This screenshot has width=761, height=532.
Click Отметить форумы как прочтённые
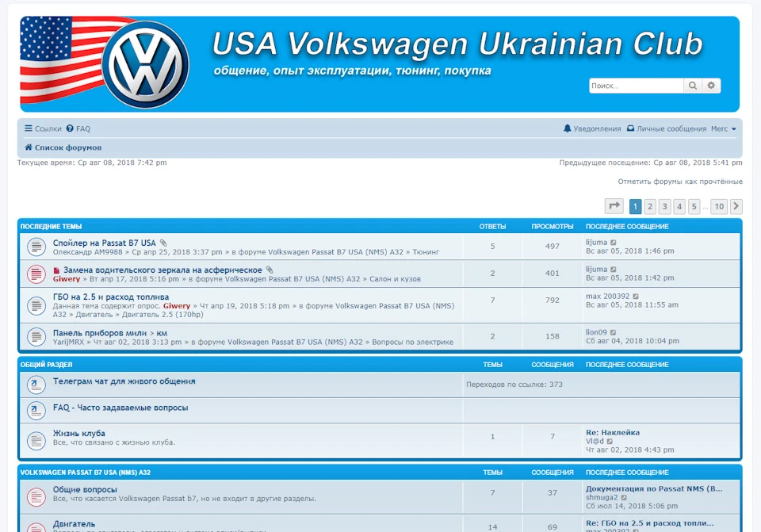click(x=680, y=182)
